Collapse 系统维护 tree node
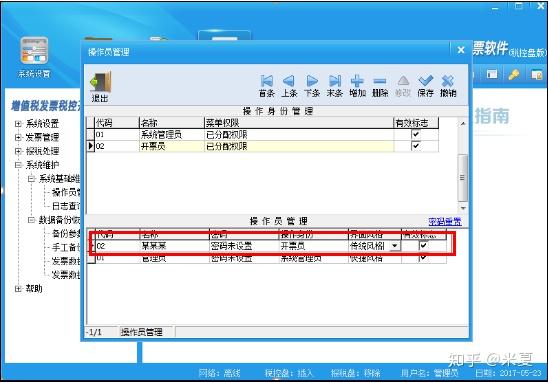548x383 pixels. (18, 165)
